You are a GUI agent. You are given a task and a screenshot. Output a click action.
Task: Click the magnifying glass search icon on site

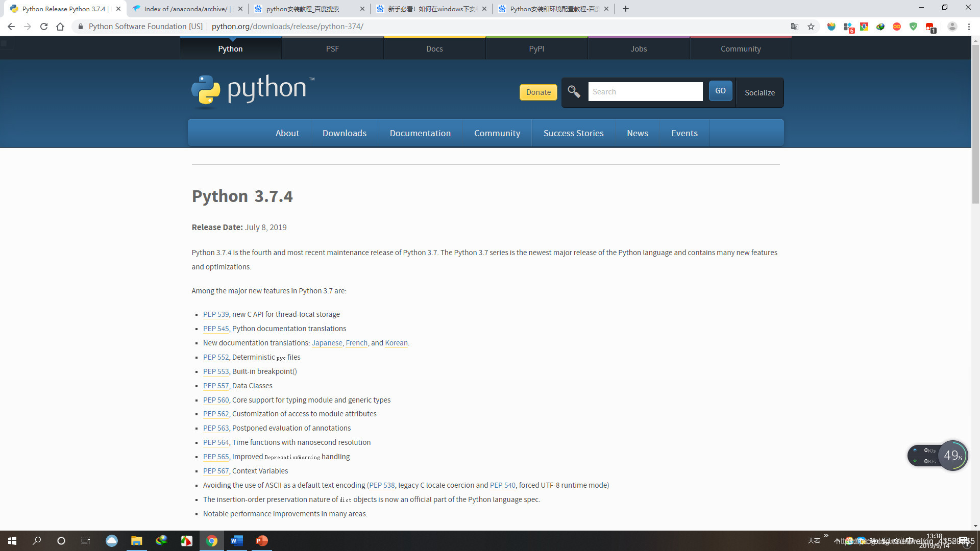574,92
